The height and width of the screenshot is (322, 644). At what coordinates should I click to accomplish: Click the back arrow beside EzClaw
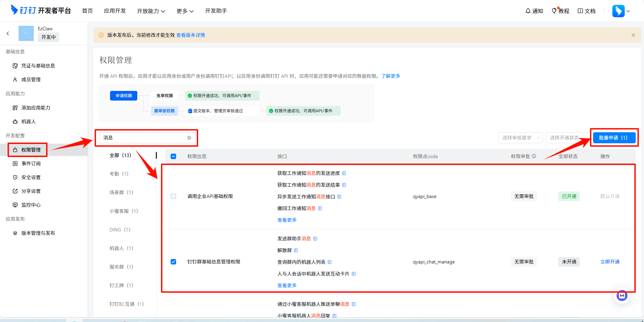click(x=8, y=33)
